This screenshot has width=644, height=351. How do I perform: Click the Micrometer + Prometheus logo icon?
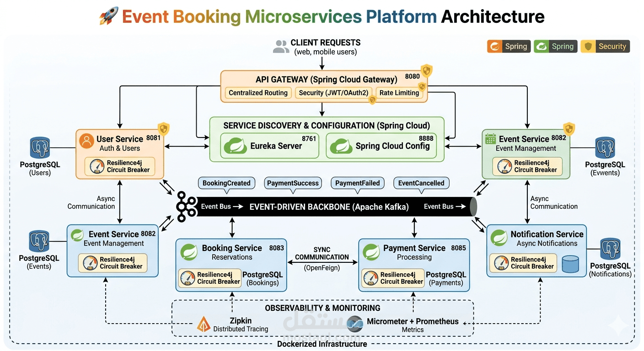click(x=355, y=324)
